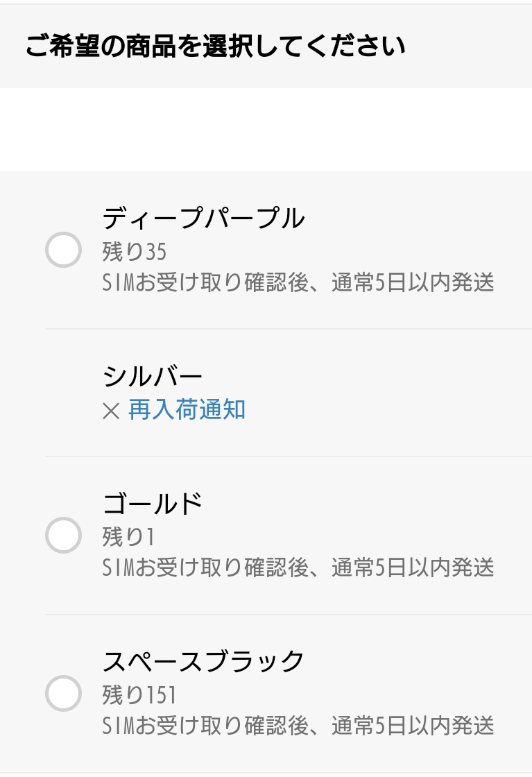532x777 pixels.
Task: Tap the スペースブラック color name label
Action: pos(203,661)
